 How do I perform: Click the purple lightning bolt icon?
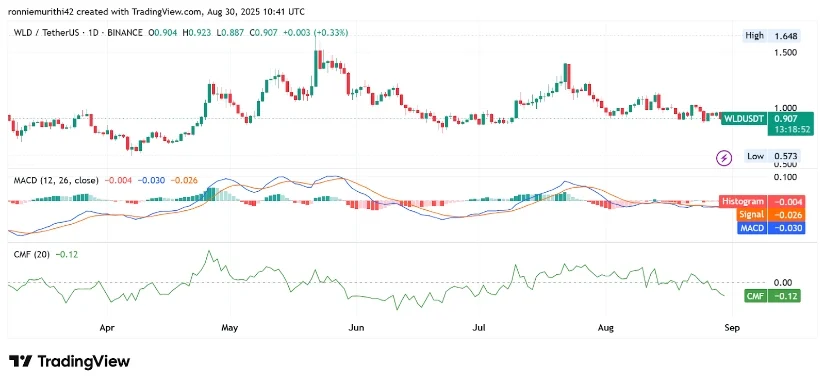[x=725, y=157]
